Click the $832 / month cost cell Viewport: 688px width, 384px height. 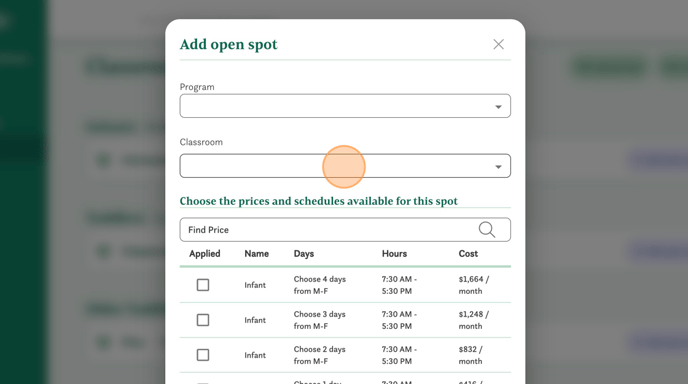click(470, 355)
